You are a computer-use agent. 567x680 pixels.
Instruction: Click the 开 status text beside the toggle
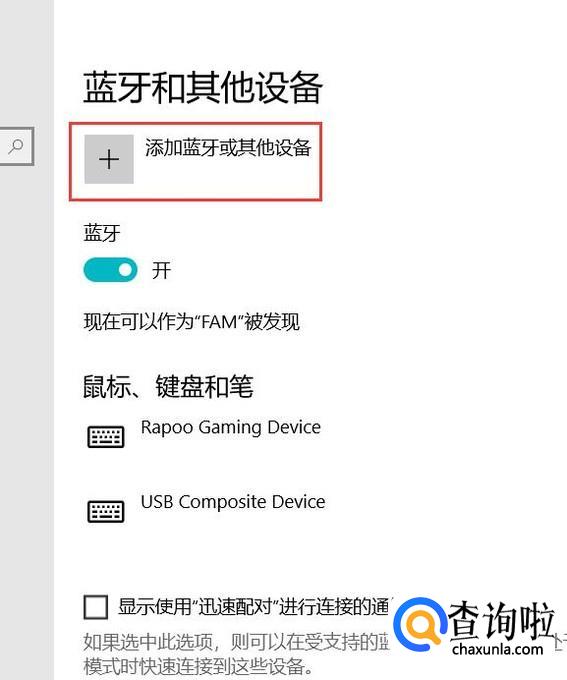(161, 270)
